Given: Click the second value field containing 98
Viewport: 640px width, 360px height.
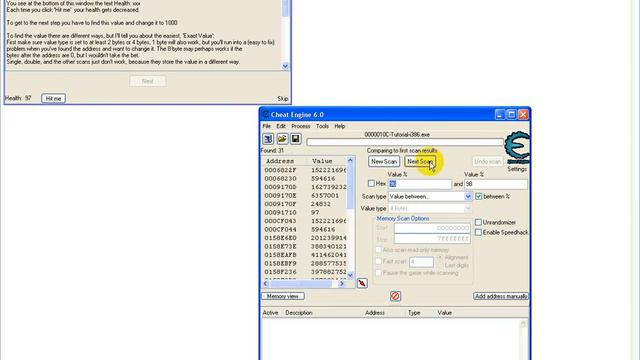Looking at the screenshot, I should pos(496,184).
